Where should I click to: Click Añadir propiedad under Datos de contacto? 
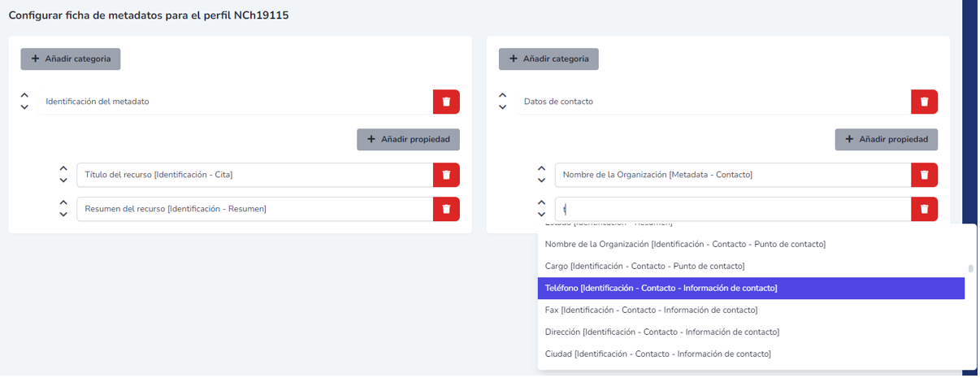886,139
